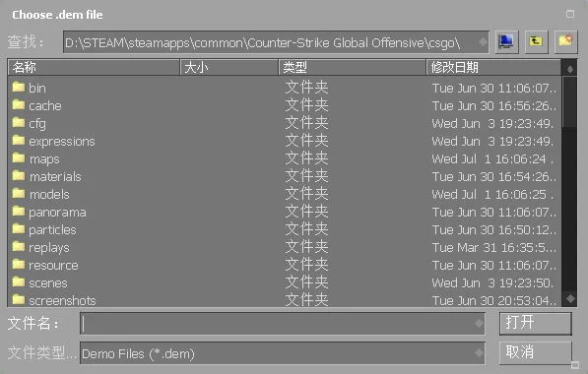Click the folder icon beside bin
Image resolution: width=588 pixels, height=374 pixels.
pyautogui.click(x=19, y=88)
